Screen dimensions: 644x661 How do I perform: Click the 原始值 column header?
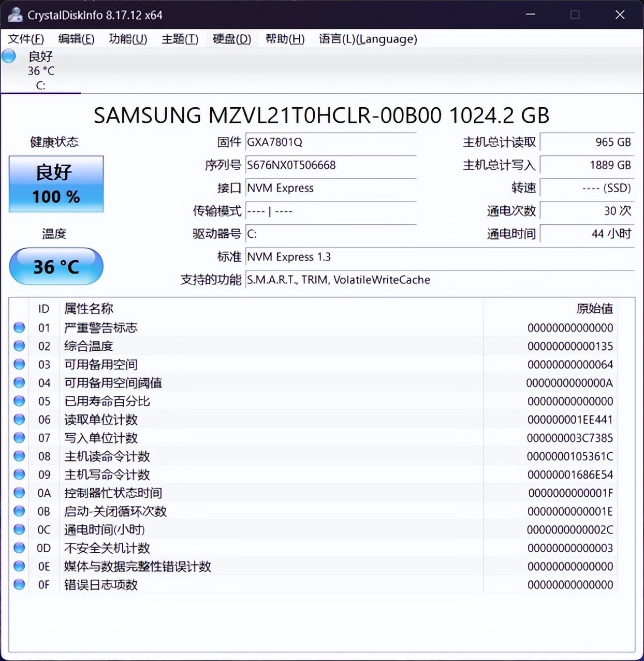pos(550,309)
